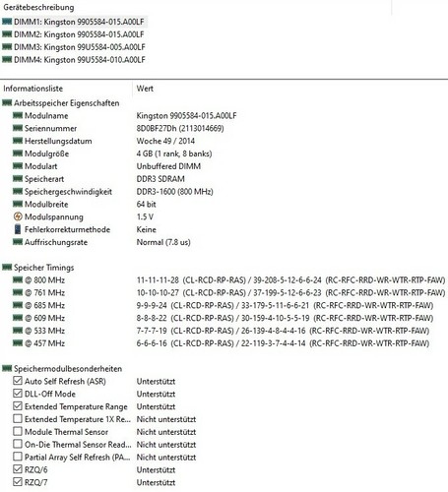The image size is (448, 492).
Task: Click the Speichermodulbesonderheiten section icon
Action: [7, 368]
